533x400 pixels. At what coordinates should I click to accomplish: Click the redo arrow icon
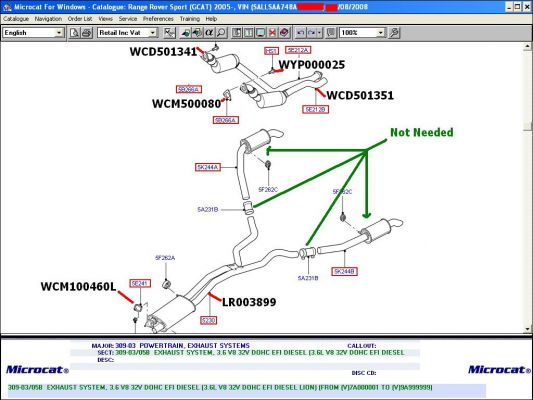[311, 33]
